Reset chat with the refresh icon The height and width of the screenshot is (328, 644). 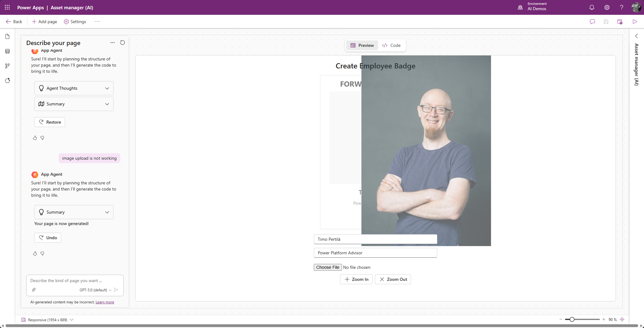pyautogui.click(x=123, y=43)
